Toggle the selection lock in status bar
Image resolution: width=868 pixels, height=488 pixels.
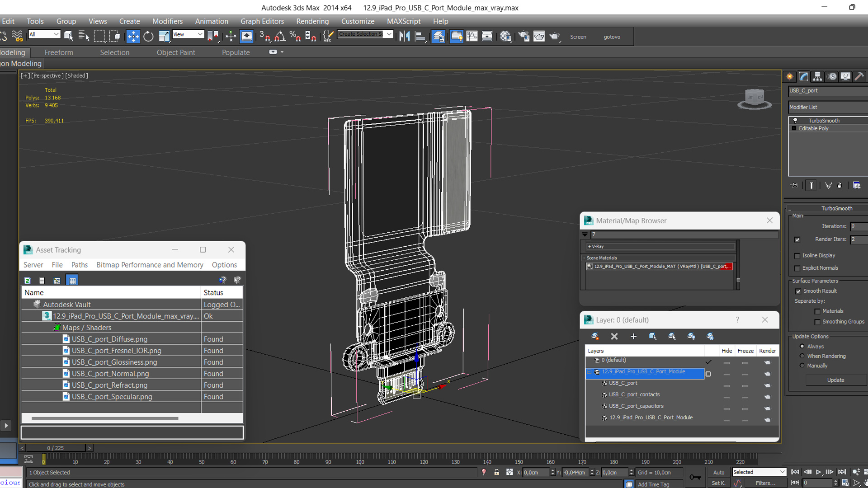tap(496, 472)
